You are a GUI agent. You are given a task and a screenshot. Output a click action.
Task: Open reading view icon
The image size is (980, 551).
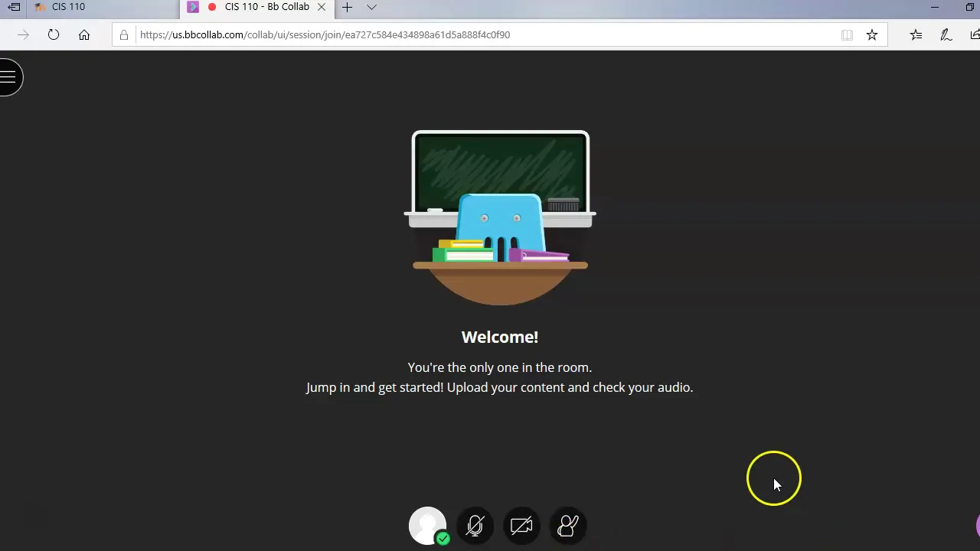847,34
